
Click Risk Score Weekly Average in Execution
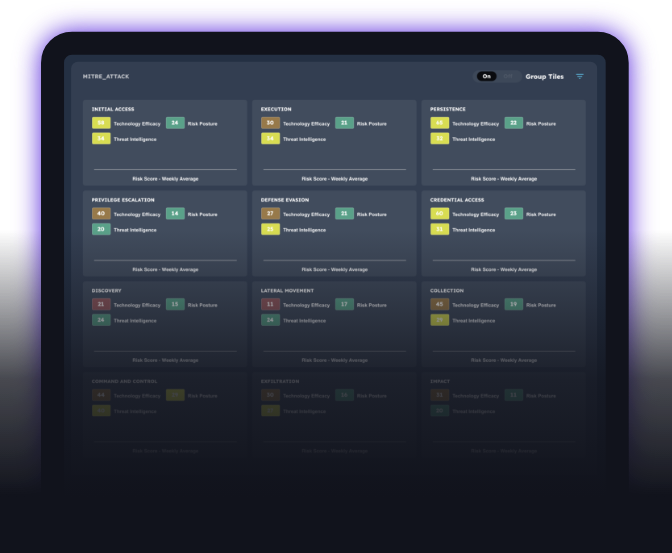(335, 179)
